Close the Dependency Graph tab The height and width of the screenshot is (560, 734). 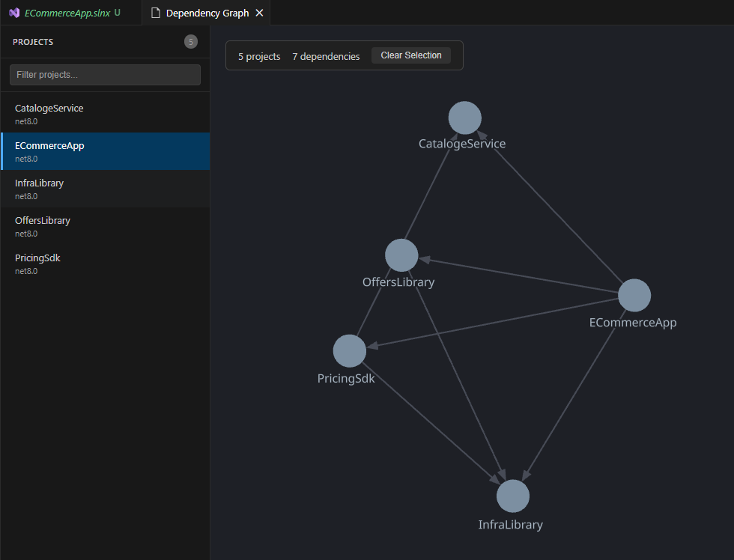coord(259,12)
